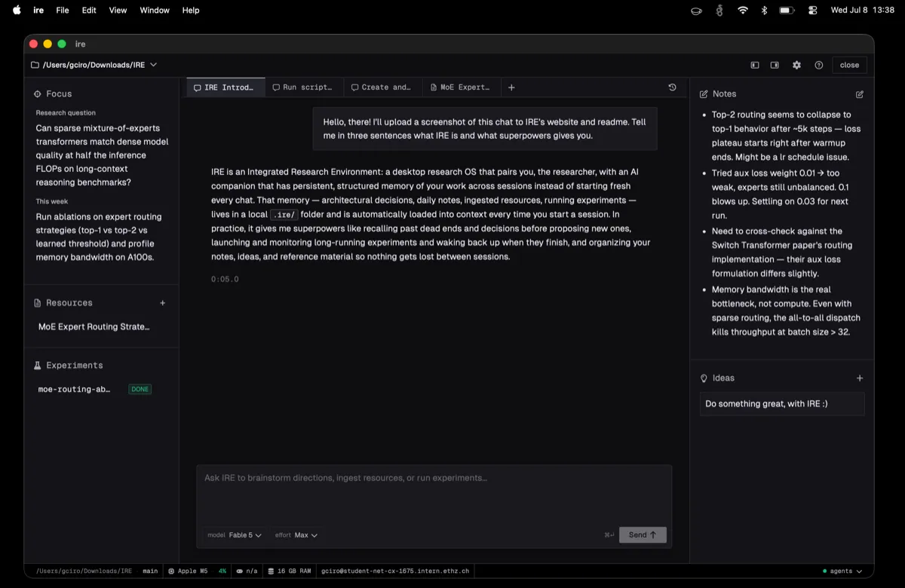Open the Help menu
This screenshot has height=588, width=905.
tap(191, 11)
